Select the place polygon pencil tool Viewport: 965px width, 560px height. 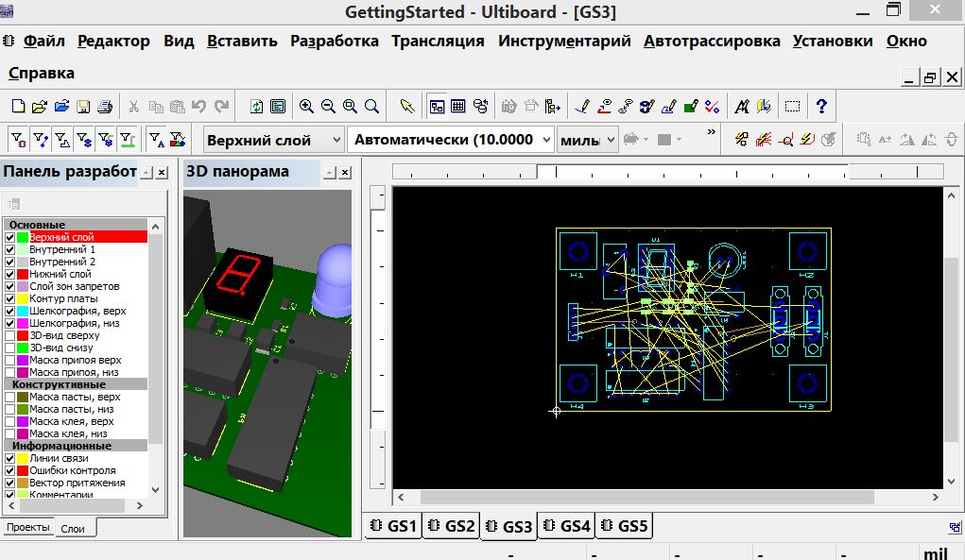[x=669, y=107]
